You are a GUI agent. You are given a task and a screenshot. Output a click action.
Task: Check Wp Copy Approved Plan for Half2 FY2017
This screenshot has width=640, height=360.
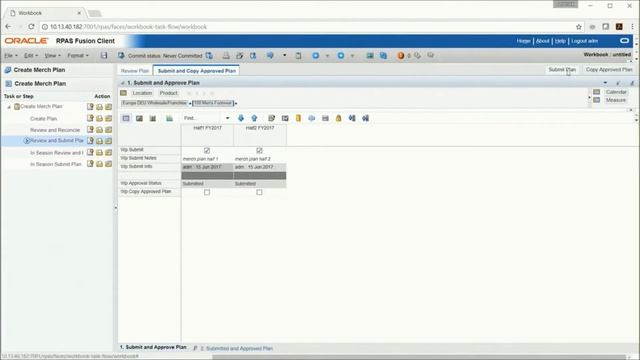coord(259,192)
